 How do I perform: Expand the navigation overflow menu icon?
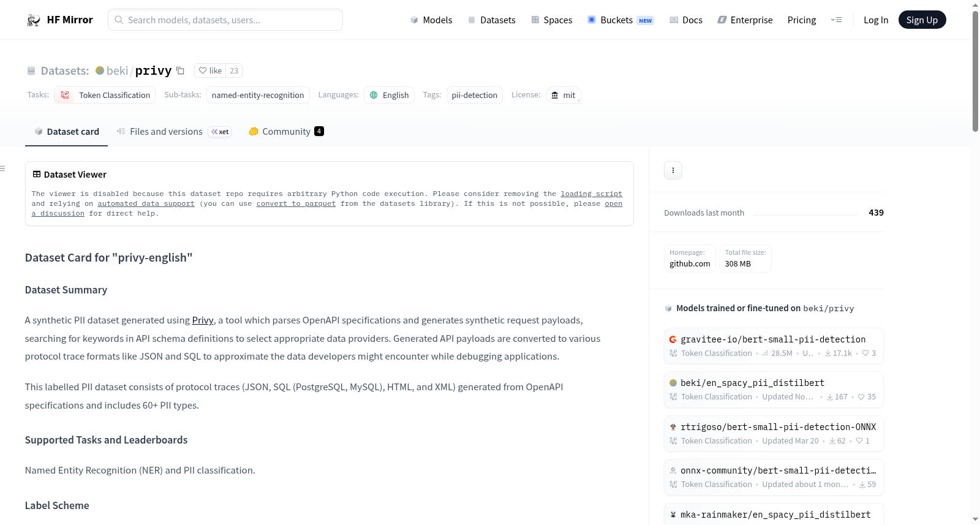point(836,20)
